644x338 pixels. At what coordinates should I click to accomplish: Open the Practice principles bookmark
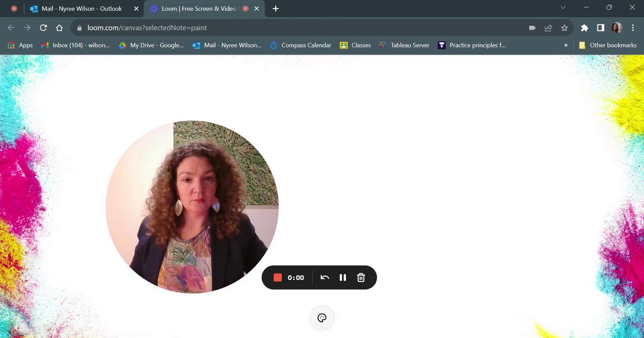[x=472, y=45]
